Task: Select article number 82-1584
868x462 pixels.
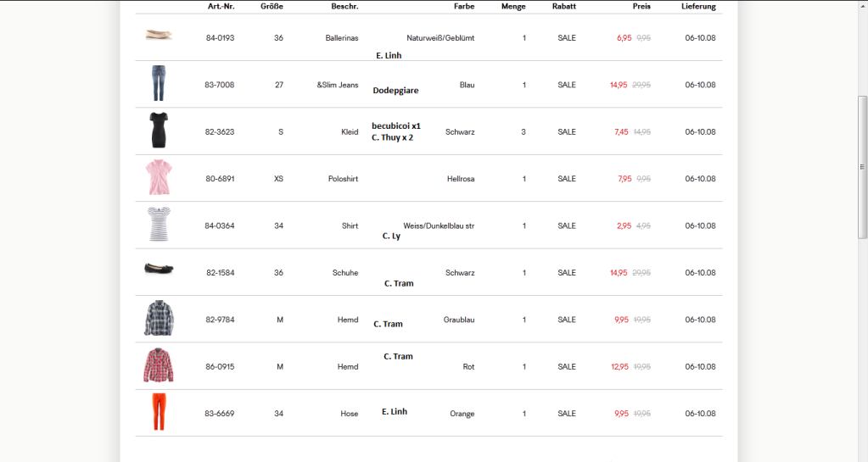Action: point(220,273)
